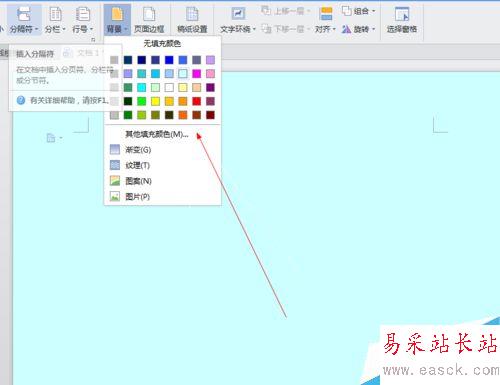Viewport: 500px width, 385px height.
Task: Pick the yellow-green swatch in the bottom row
Action: tap(142, 115)
